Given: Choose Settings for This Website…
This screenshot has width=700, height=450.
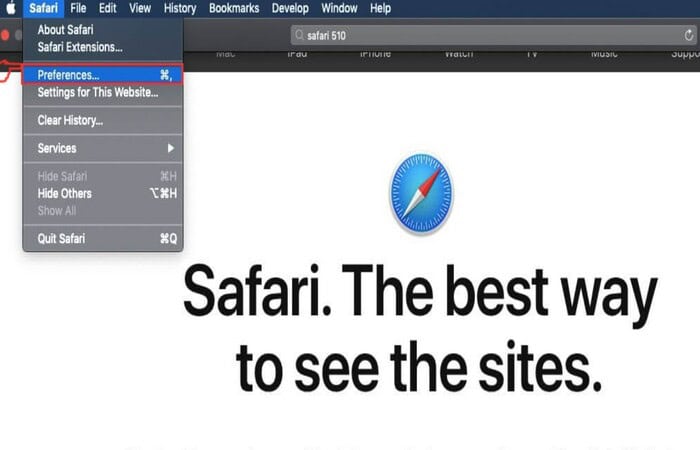Looking at the screenshot, I should (103, 92).
